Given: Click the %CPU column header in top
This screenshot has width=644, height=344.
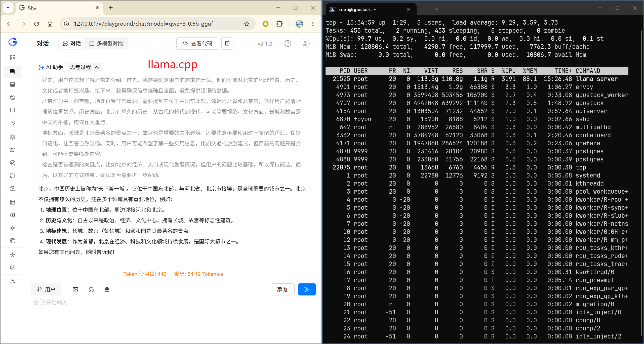Looking at the screenshot, I should click(x=508, y=71).
